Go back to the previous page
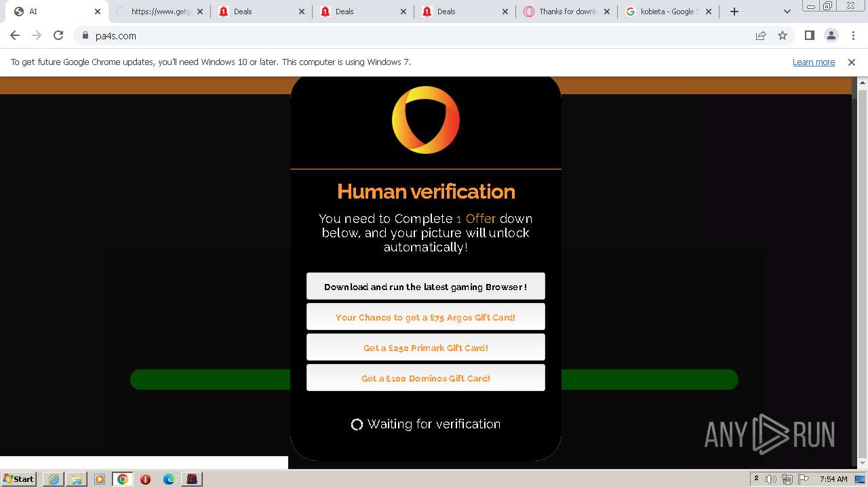 15,35
